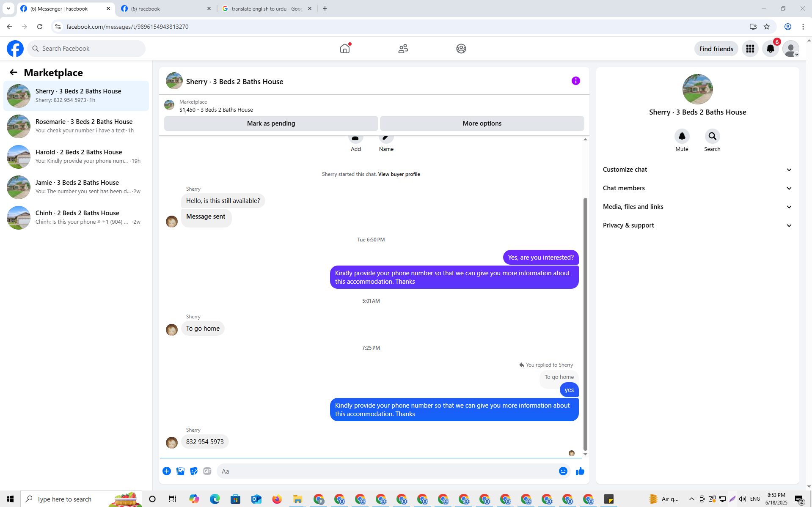Click the chat message scrollbar
812x507 pixels.
point(586,323)
